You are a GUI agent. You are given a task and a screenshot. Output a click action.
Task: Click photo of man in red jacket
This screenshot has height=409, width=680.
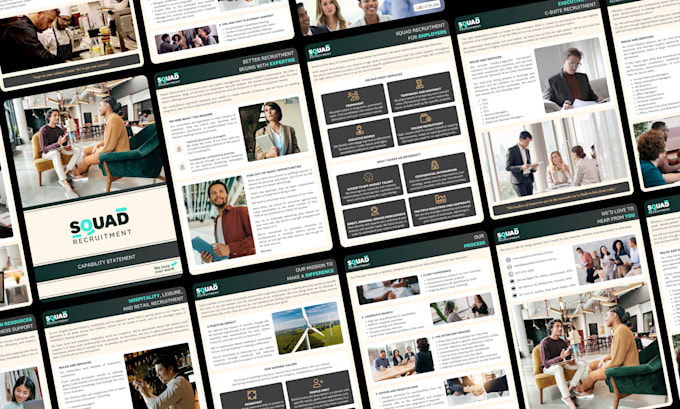pyautogui.click(x=219, y=219)
